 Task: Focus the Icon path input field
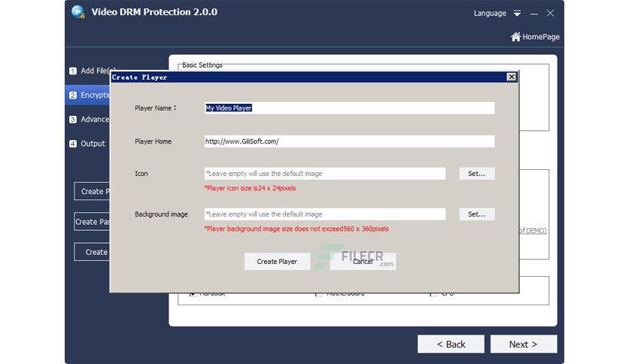tap(325, 174)
